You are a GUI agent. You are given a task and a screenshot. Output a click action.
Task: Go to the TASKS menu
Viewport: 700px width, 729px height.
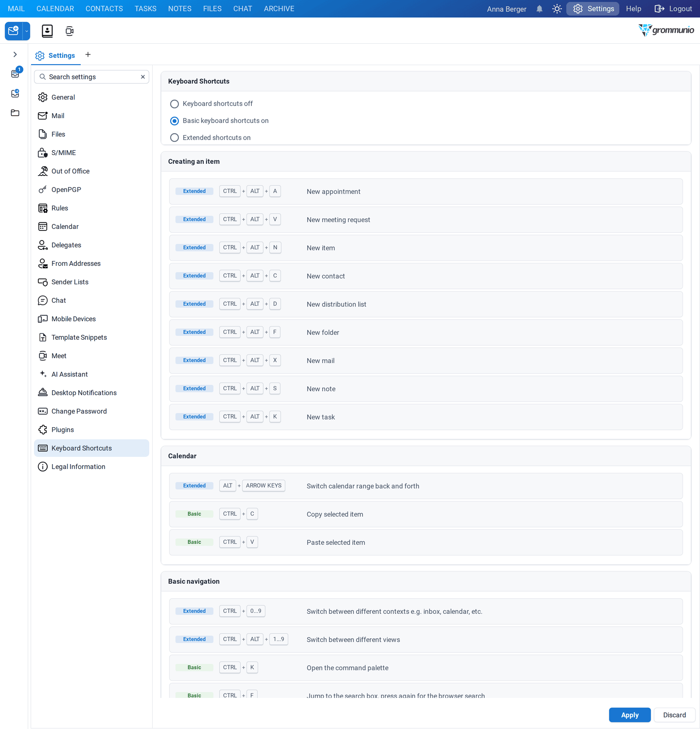145,9
